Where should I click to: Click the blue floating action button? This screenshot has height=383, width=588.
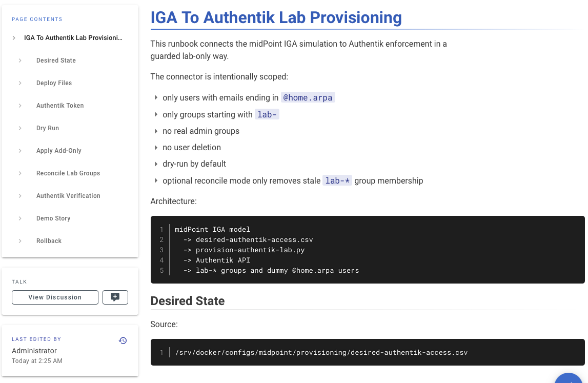[569, 378]
